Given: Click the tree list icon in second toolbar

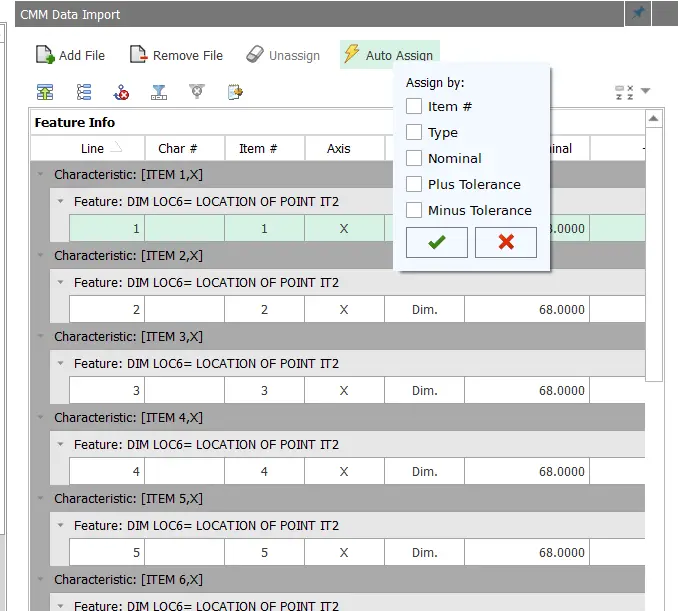Looking at the screenshot, I should coord(84,92).
